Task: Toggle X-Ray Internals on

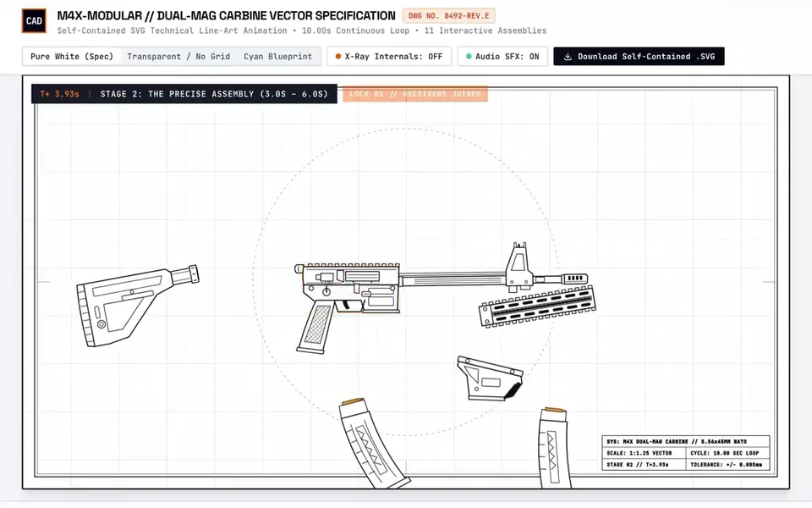Action: pyautogui.click(x=389, y=57)
